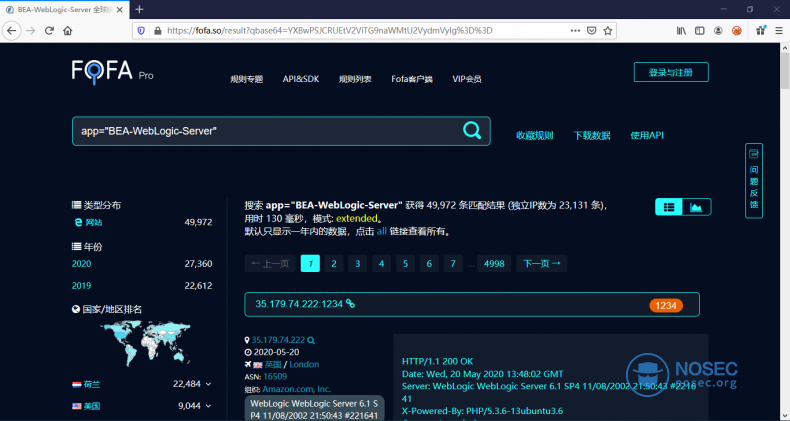This screenshot has width=790, height=421.
Task: Search IP via magnifier beside 35.179.74.222
Action: [x=311, y=340]
